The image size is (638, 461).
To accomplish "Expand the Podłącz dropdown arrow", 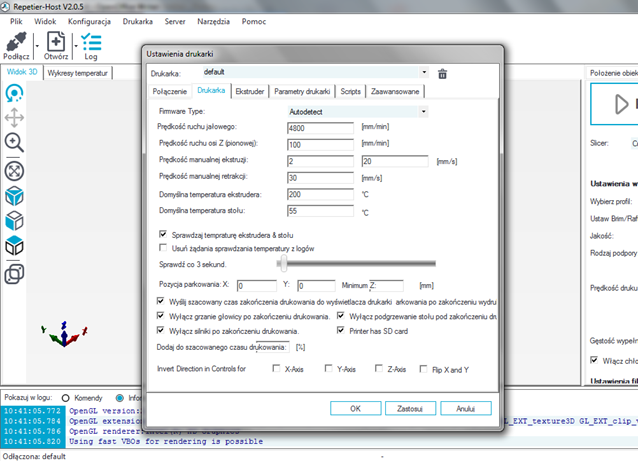I will tap(37, 46).
